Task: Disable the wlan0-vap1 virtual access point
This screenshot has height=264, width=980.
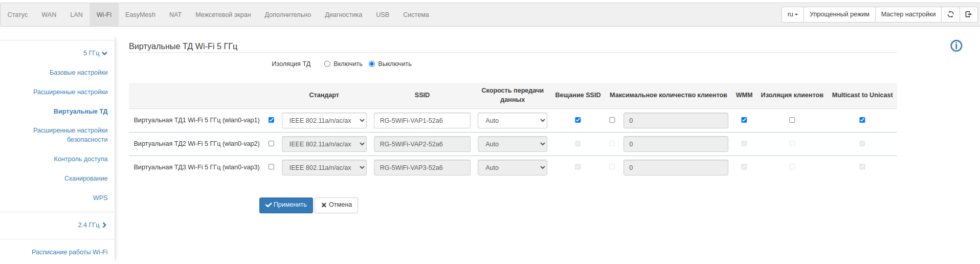Action: point(271,120)
